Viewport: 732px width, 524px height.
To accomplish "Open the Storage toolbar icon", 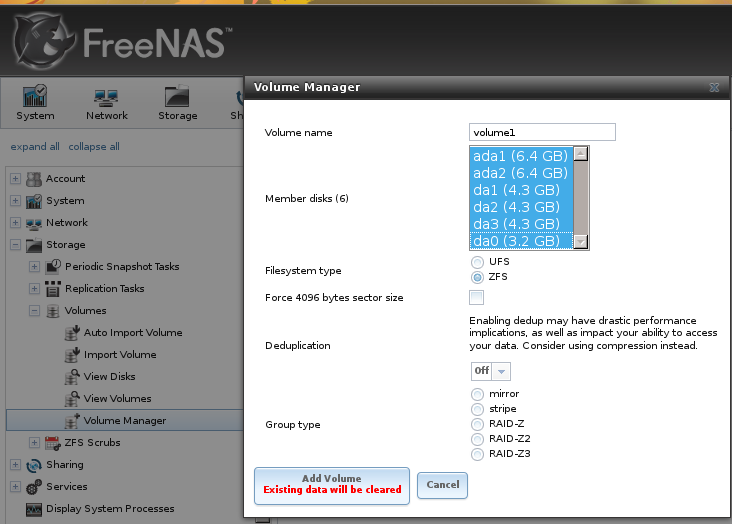I will click(x=177, y=96).
